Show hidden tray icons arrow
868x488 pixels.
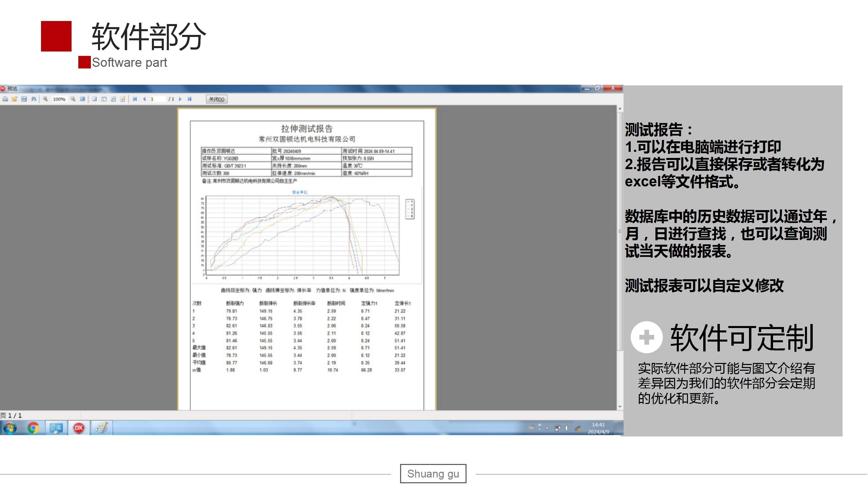(547, 428)
